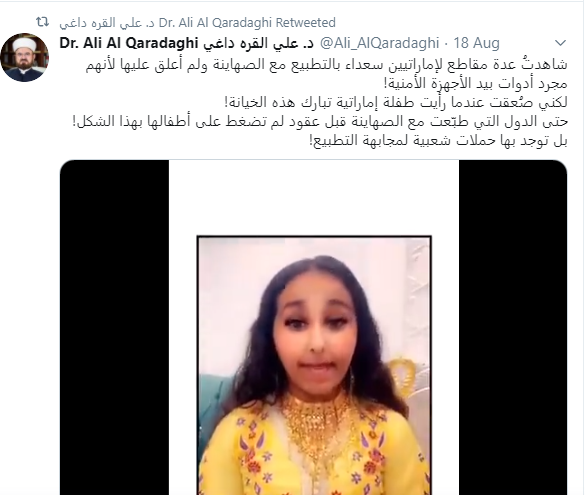Click the white area above the video frame
The image size is (585, 495).
tap(314, 198)
